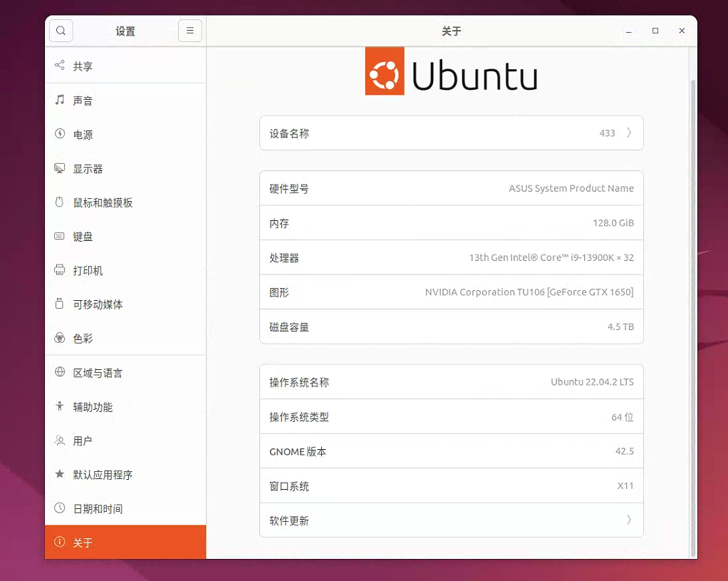Click the 共享 sharing icon in sidebar
The width and height of the screenshot is (728, 581).
click(60, 66)
